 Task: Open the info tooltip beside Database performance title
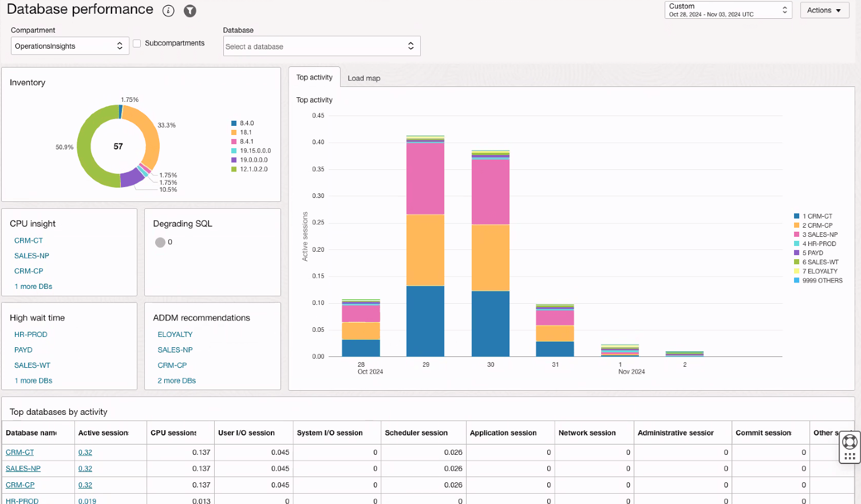coord(168,10)
